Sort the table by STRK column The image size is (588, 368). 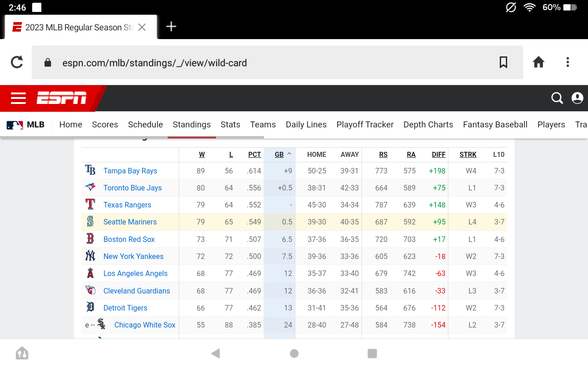[468, 155]
